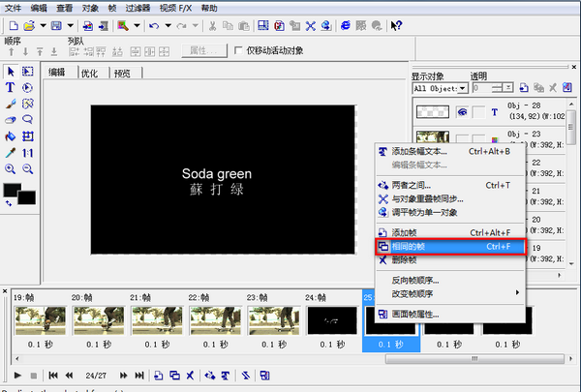Image resolution: width=581 pixels, height=392 pixels.
Task: Click the Tween icon in bottom bar
Action: point(210,376)
